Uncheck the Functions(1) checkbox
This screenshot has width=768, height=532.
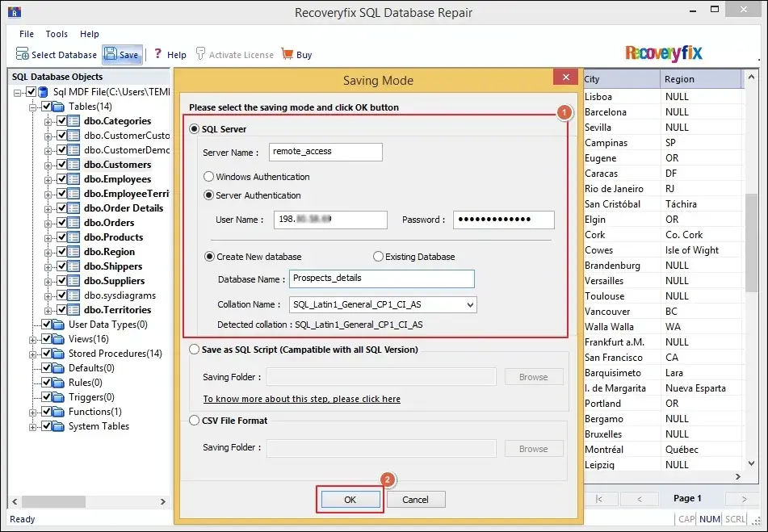(x=47, y=412)
